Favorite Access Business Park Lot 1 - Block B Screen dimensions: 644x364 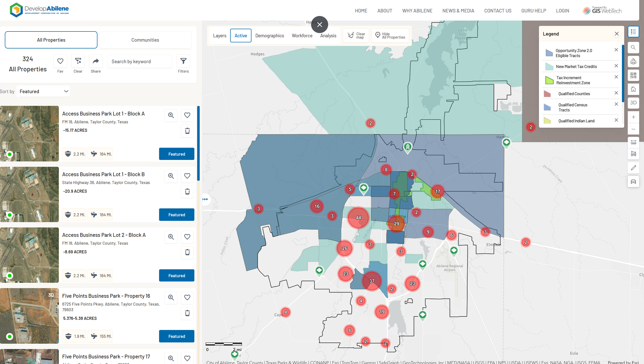tap(187, 176)
